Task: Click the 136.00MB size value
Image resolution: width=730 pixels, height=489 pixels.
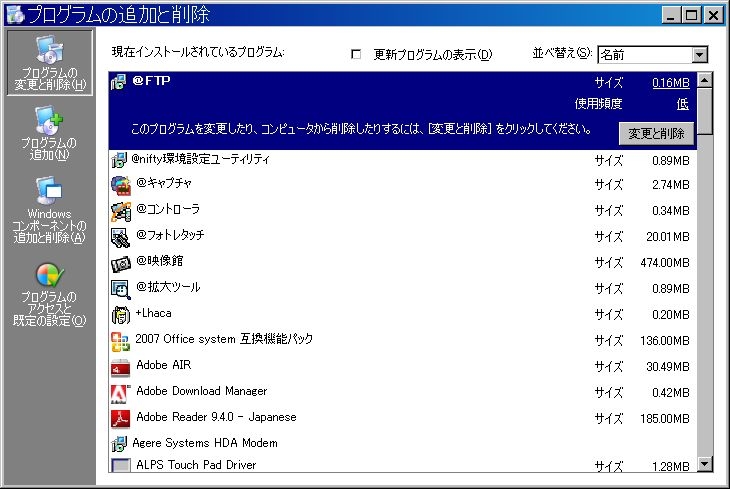Action: coord(665,341)
